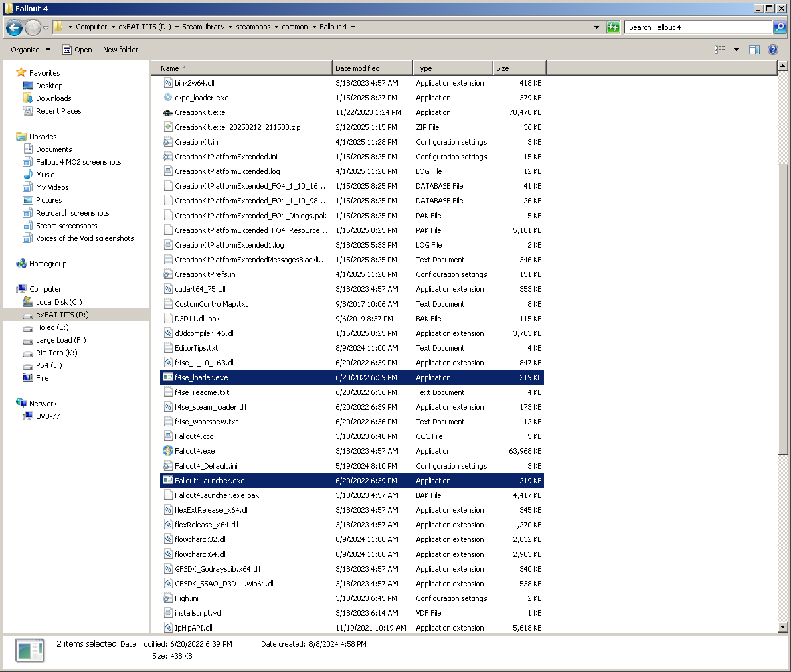Go back with the Back arrow button
The image size is (791, 672).
pos(14,27)
